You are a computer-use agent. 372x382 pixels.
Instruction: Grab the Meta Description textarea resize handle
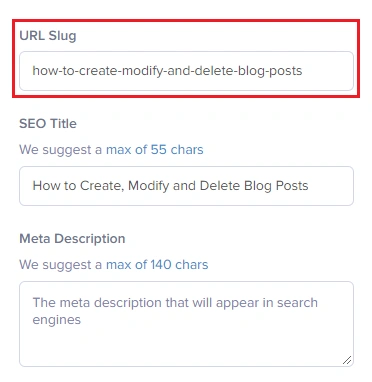coord(347,360)
